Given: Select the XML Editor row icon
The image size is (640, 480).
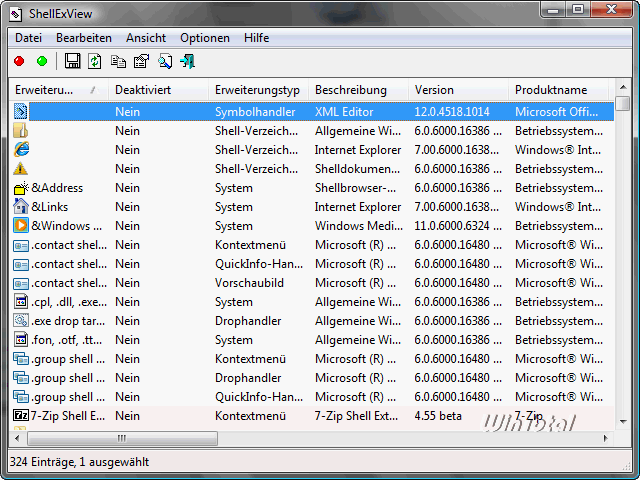Looking at the screenshot, I should (21, 111).
